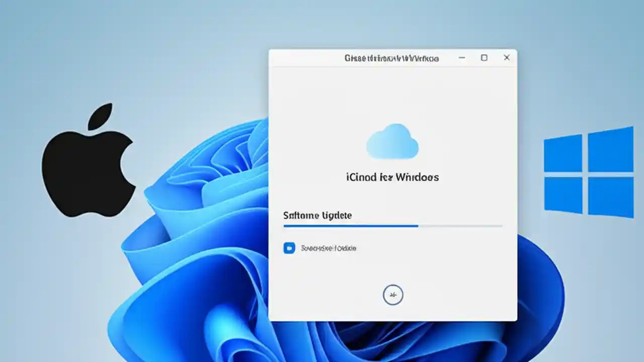Click the folder glyph inside the blue square

pyautogui.click(x=289, y=248)
